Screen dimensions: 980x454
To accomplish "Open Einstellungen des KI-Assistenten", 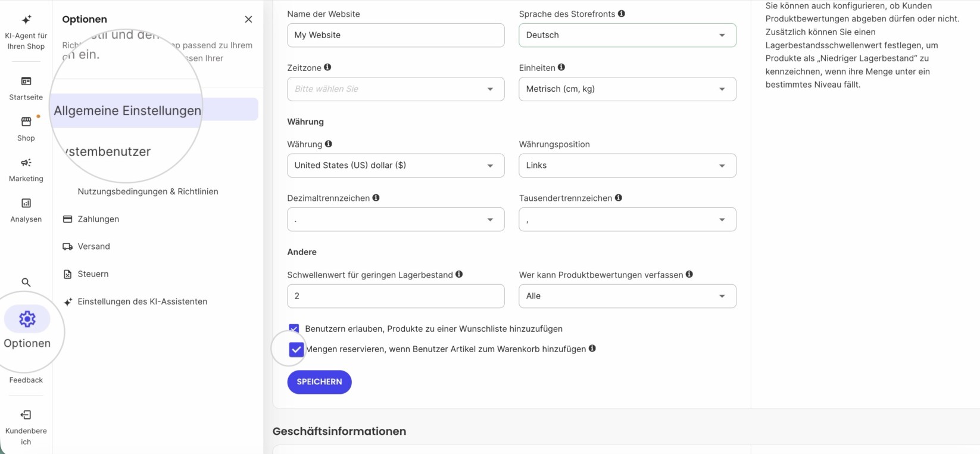I will [x=135, y=301].
